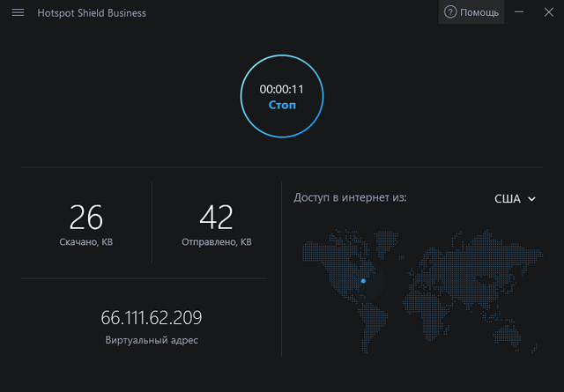Click the question mark help icon

(450, 12)
